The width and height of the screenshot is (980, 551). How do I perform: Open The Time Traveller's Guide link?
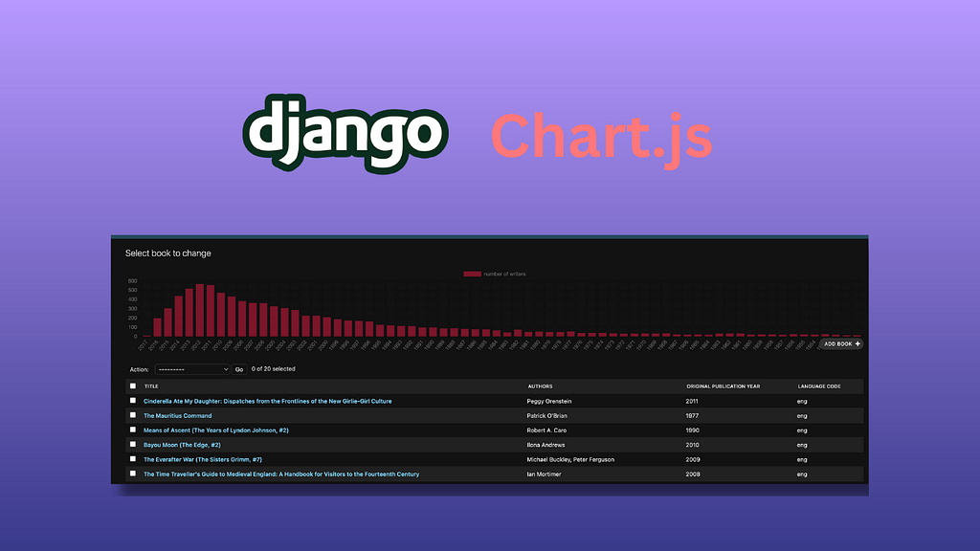pos(281,474)
